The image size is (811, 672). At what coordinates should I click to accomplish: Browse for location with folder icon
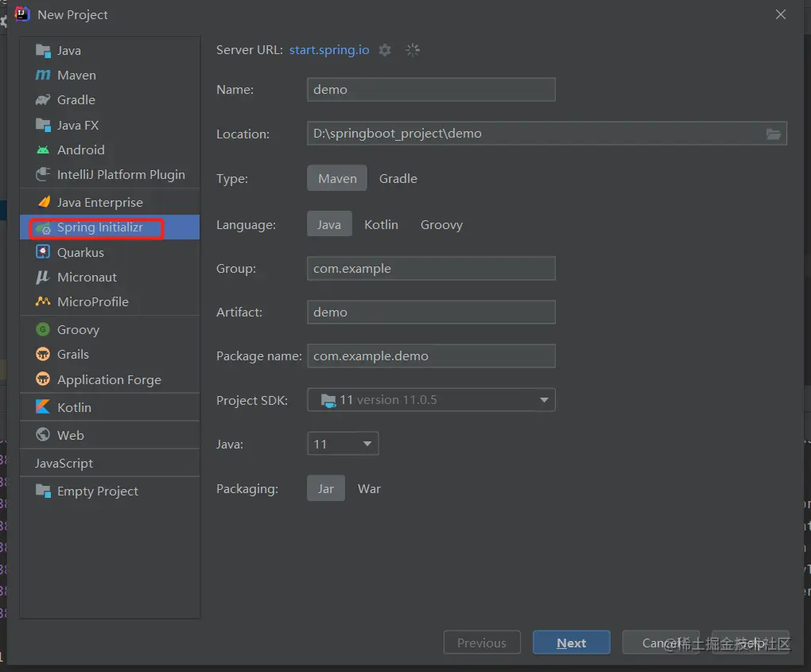[x=774, y=134]
